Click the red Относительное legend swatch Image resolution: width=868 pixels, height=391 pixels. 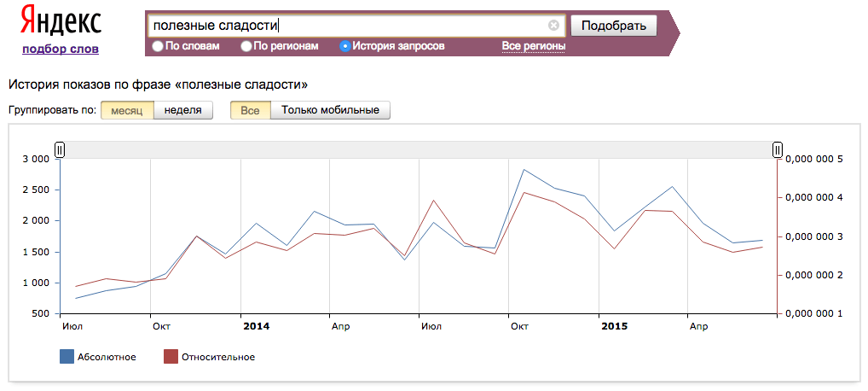click(171, 357)
